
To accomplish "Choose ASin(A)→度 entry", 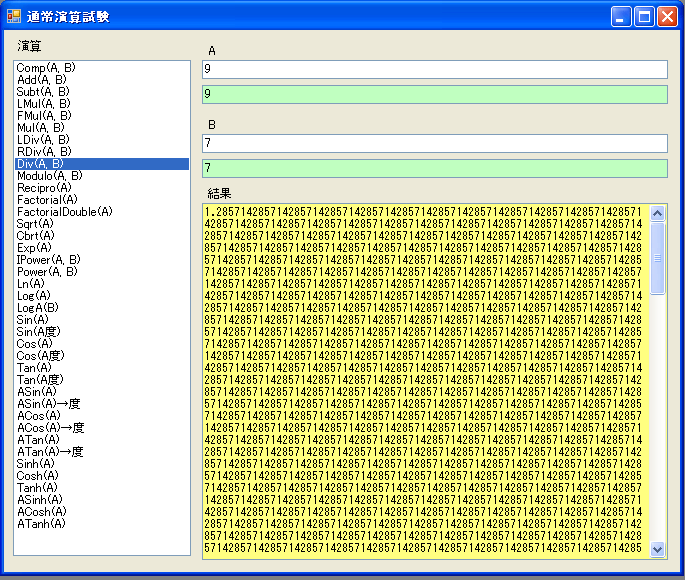I will coord(102,404).
